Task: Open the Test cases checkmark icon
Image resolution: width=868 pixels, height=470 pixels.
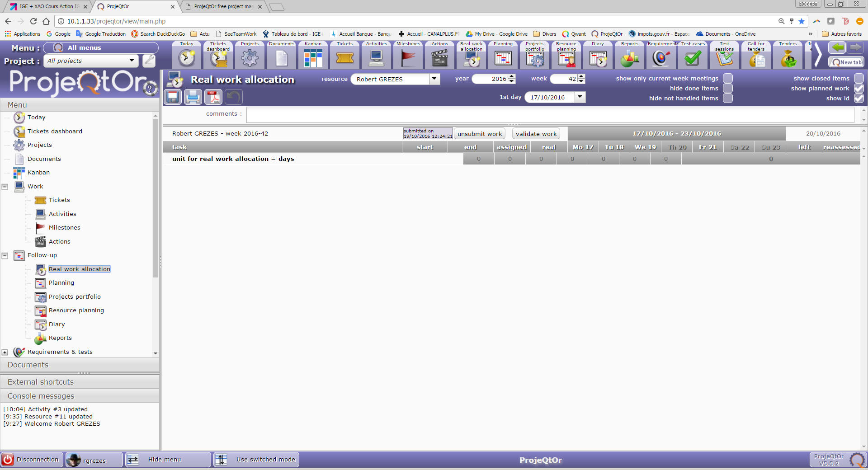Action: coord(693,55)
